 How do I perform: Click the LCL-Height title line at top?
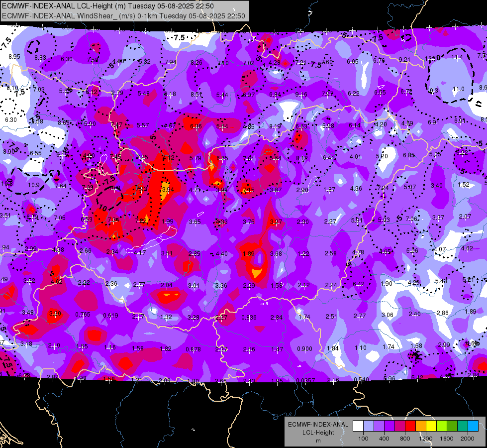(x=108, y=6)
